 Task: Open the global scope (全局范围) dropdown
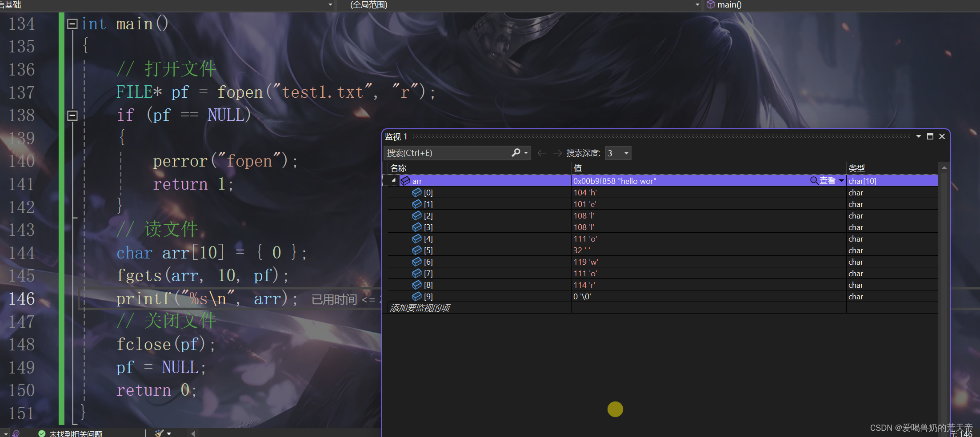tap(697, 5)
